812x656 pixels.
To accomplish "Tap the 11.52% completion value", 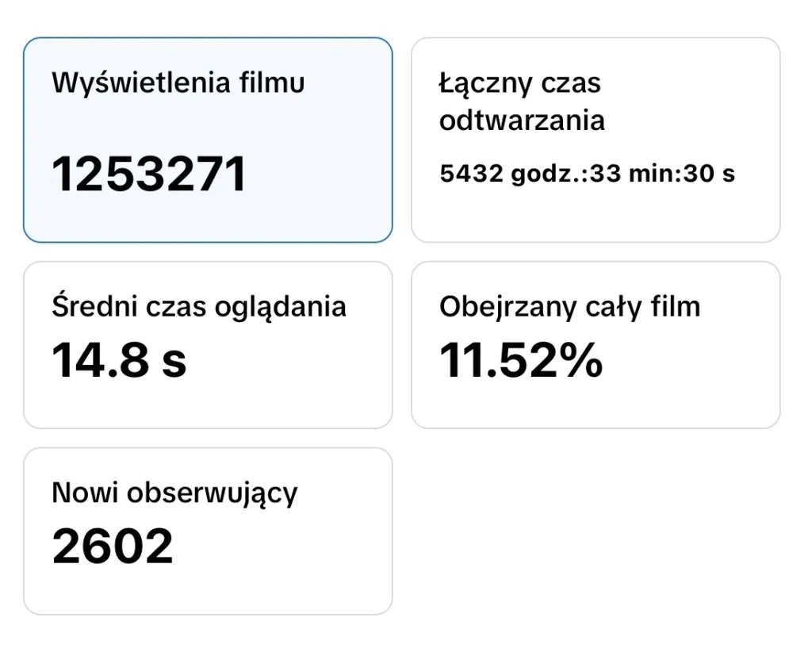I will click(521, 360).
